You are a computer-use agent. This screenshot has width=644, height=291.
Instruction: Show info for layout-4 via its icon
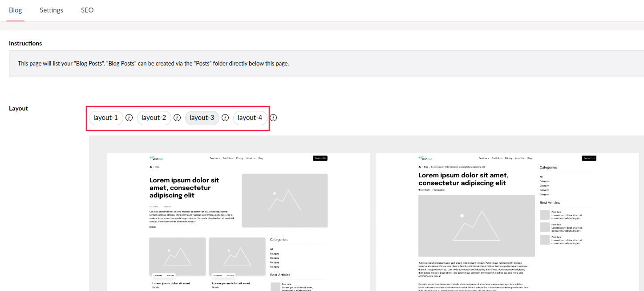coord(274,118)
